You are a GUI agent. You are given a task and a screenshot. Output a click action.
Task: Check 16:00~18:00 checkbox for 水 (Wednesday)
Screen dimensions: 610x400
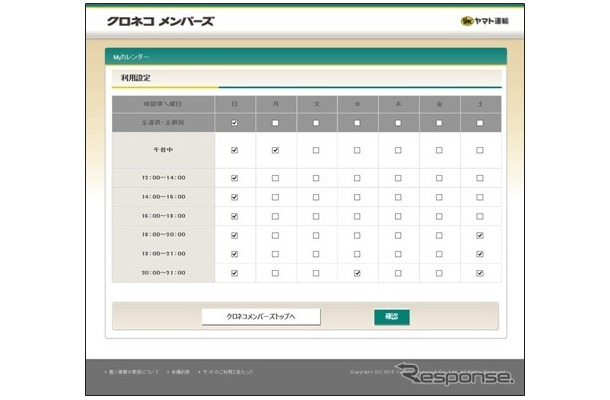coord(357,216)
